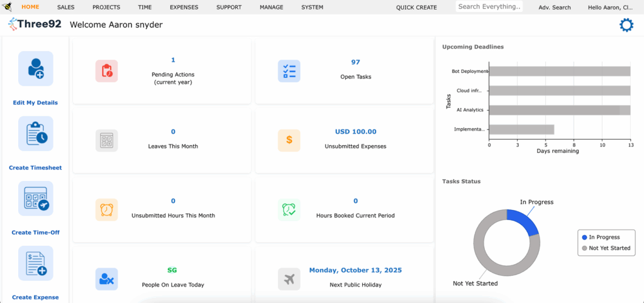Toggle Not Yet Started legend entry
The image size is (644, 303).
[x=604, y=248]
